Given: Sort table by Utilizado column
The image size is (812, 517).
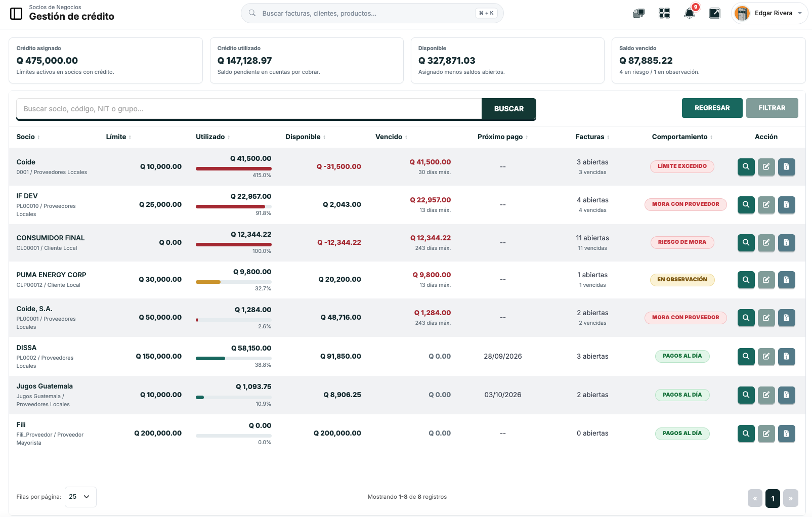Looking at the screenshot, I should (213, 137).
